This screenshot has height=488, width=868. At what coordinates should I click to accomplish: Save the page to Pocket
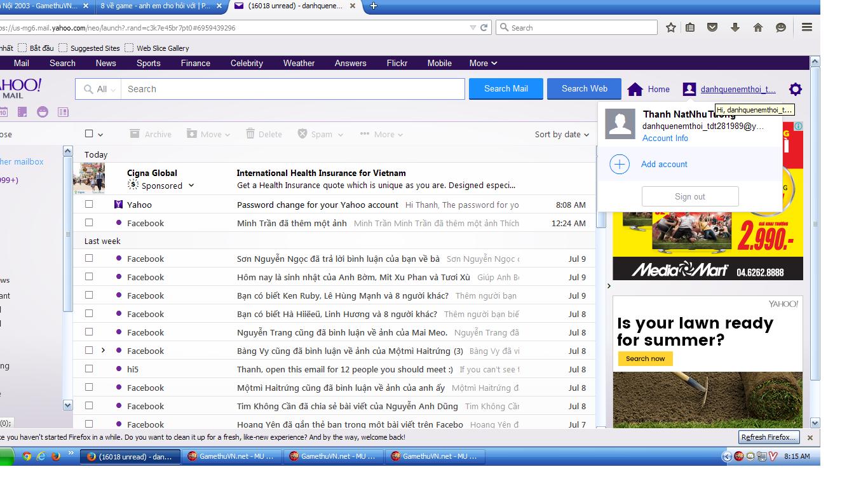tap(713, 27)
